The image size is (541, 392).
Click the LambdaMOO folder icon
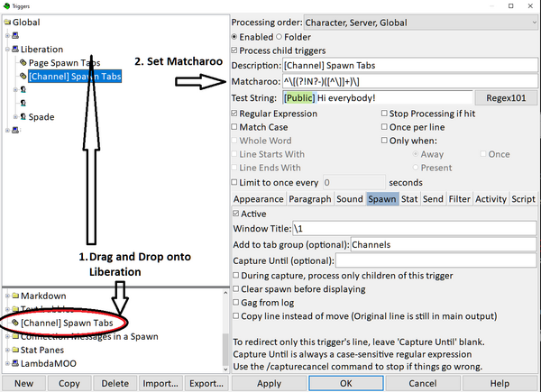coord(15,363)
